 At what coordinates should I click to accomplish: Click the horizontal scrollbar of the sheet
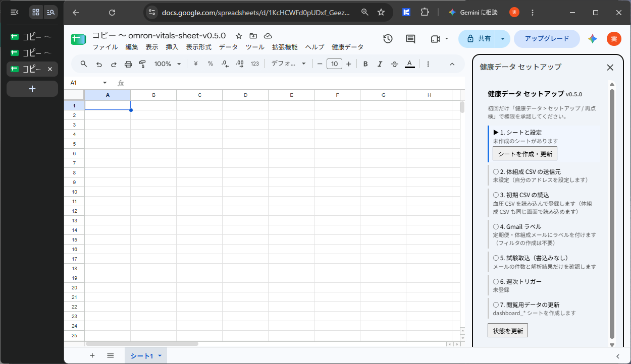tap(142, 344)
